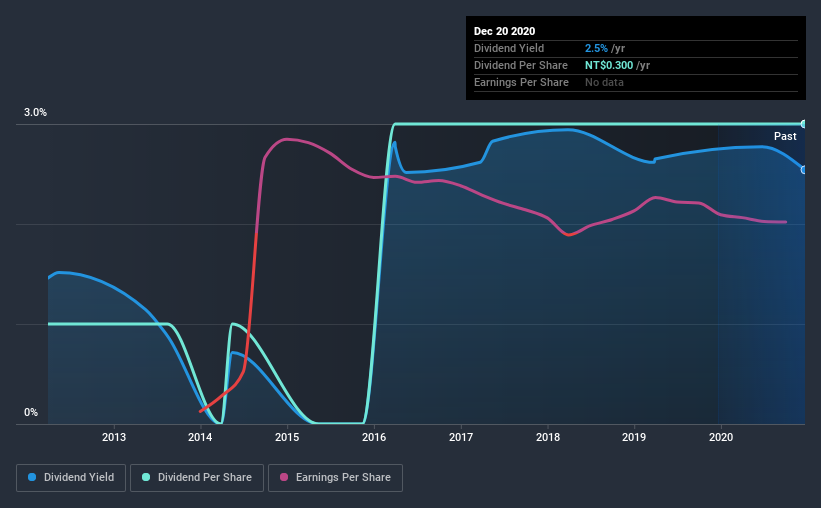Select the 2014 label on the time axis
The image size is (821, 508).
[200, 437]
